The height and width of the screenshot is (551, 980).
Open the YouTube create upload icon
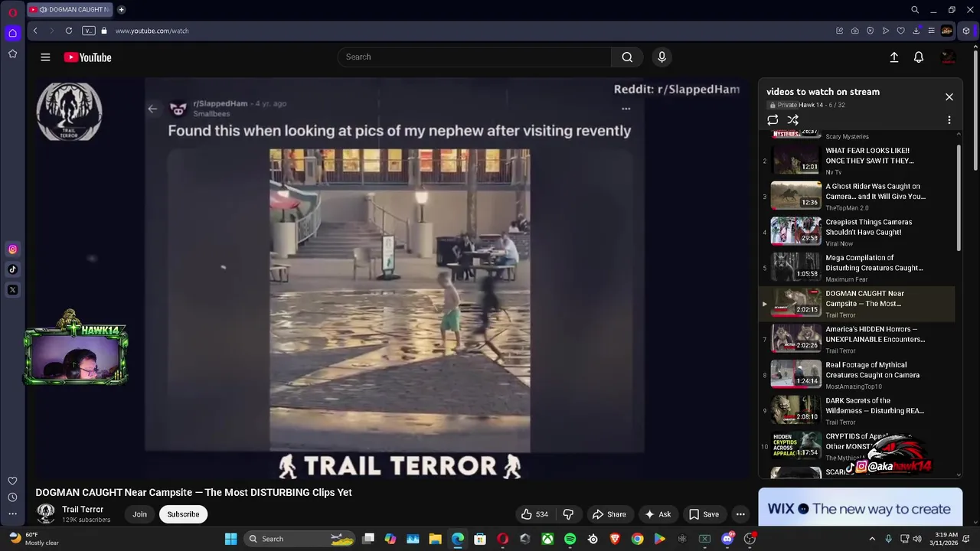click(893, 57)
